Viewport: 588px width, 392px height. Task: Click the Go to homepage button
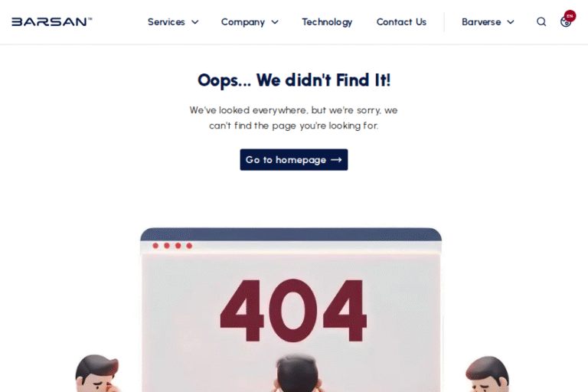point(294,160)
